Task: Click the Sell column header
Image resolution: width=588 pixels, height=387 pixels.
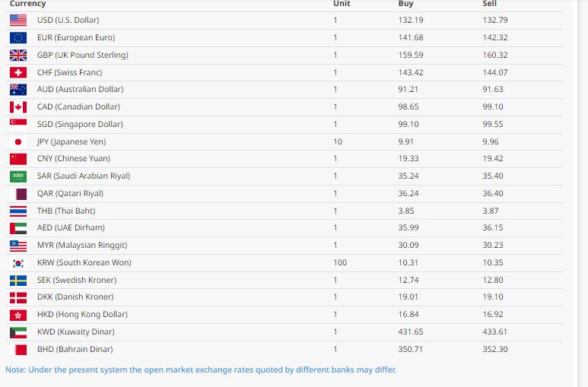Action: click(490, 4)
